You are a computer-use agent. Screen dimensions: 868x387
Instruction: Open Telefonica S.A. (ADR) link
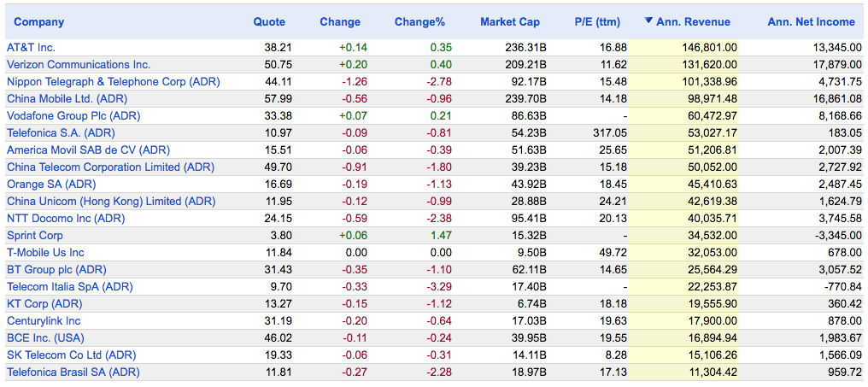61,133
